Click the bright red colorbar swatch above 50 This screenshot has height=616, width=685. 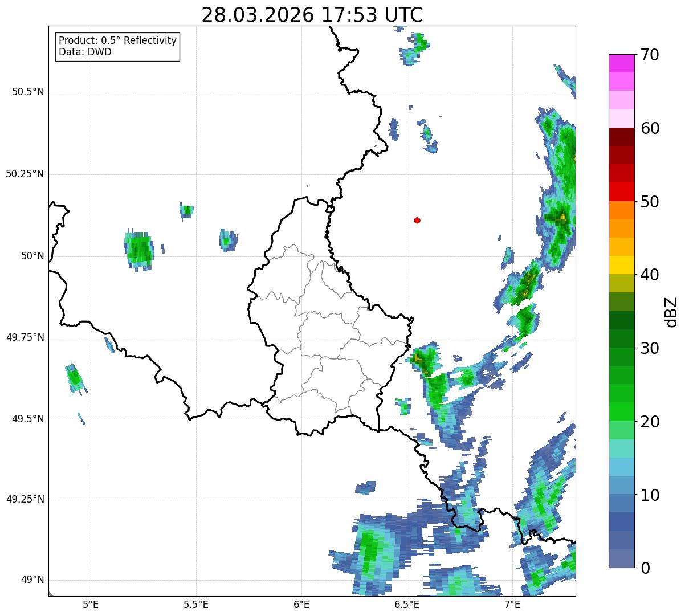(x=621, y=191)
